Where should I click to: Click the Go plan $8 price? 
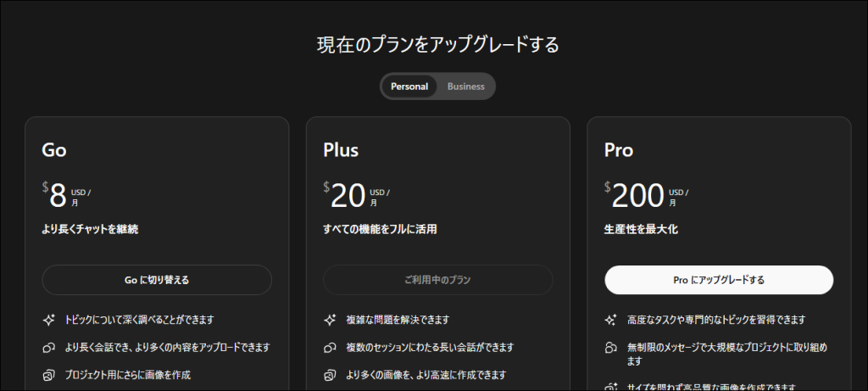pos(58,196)
